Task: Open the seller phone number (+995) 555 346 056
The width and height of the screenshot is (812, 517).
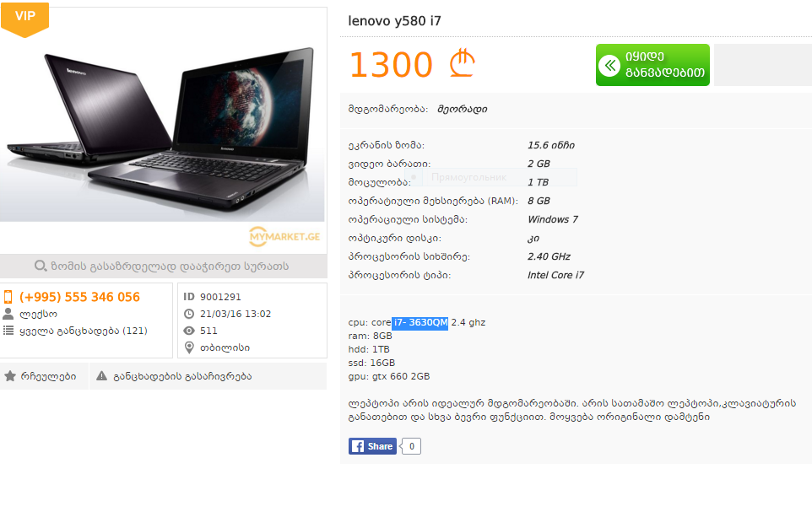Action: click(x=79, y=297)
